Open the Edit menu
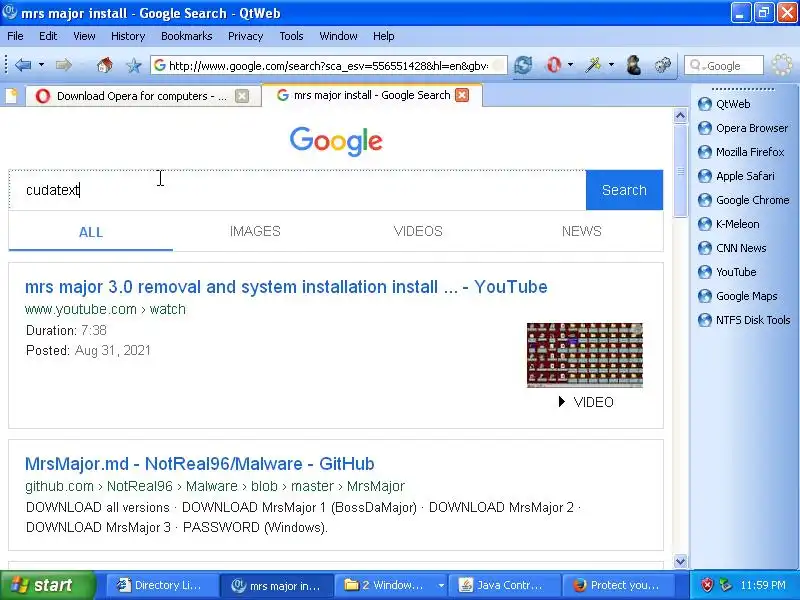Viewport: 800px width, 600px height. click(x=48, y=36)
